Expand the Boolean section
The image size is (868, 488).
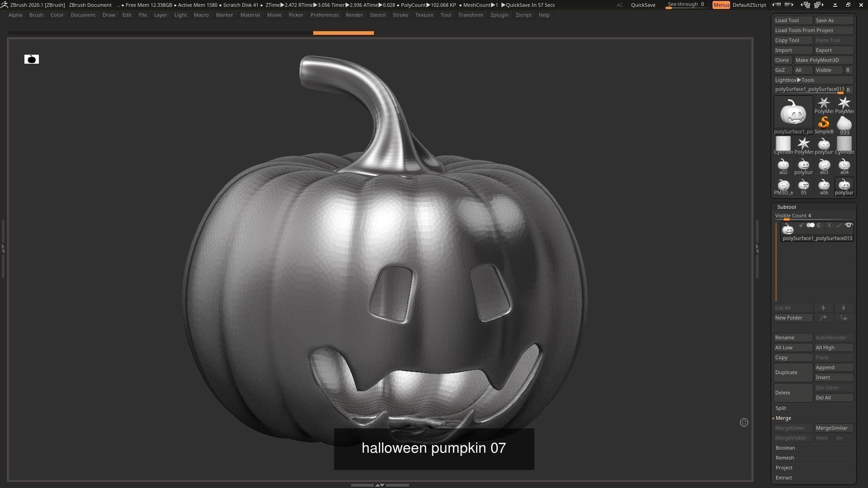[x=785, y=448]
